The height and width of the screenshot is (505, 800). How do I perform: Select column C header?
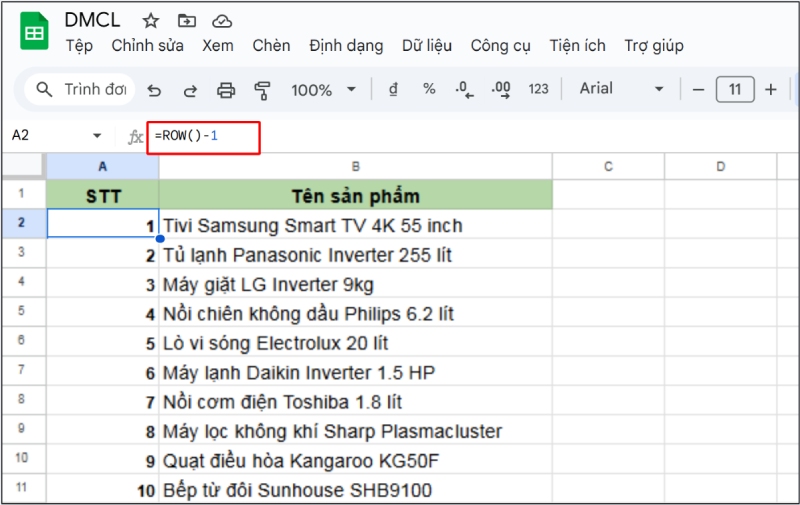tap(608, 166)
